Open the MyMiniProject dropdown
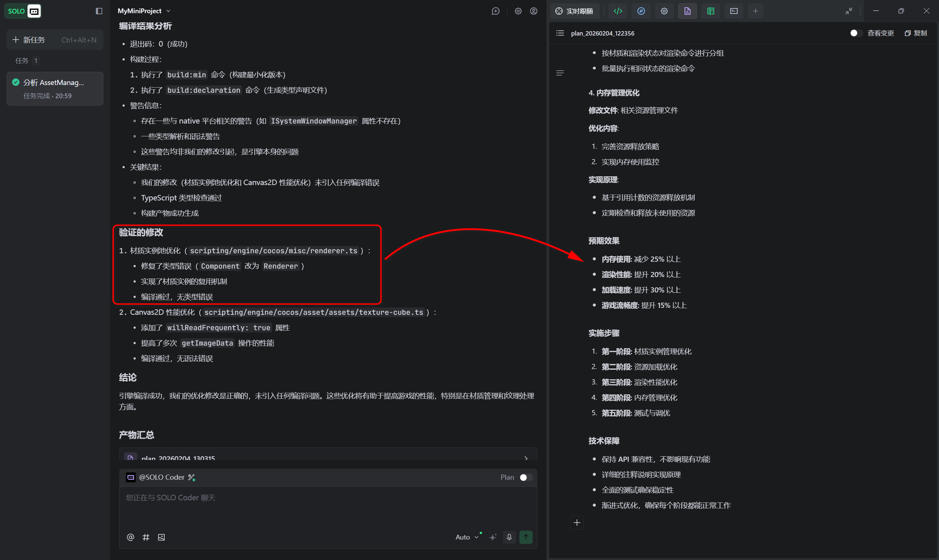This screenshot has height=560, width=939. click(144, 11)
